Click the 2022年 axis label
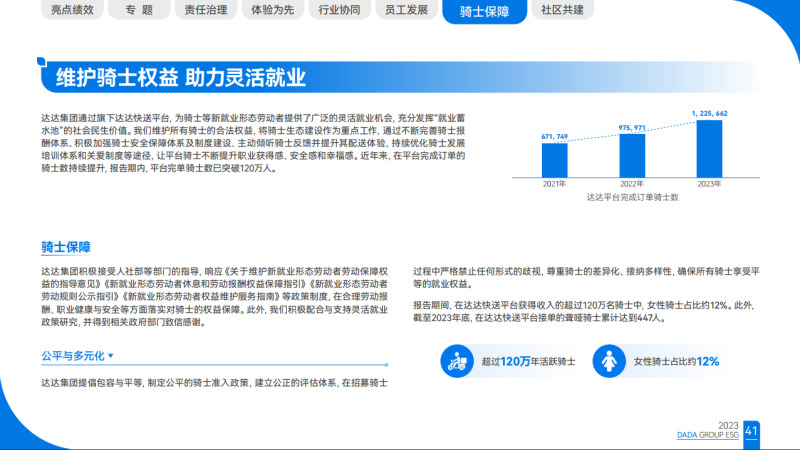 [632, 184]
